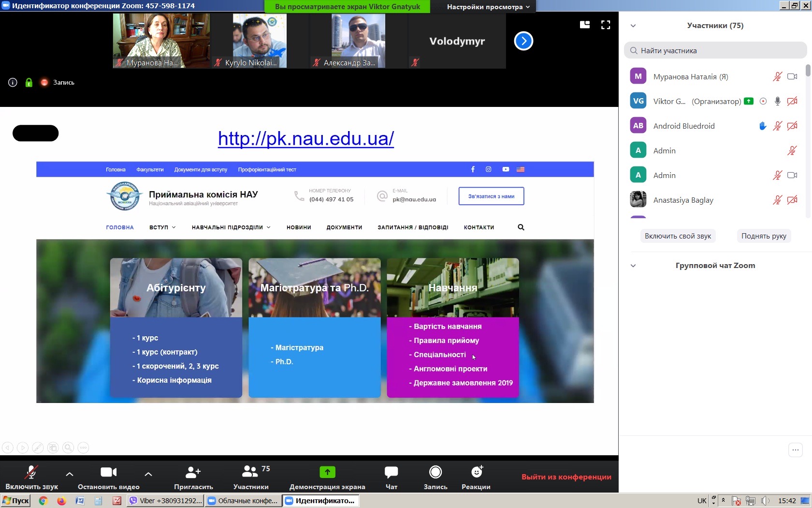
Task: Open the Invite participants icon
Action: [193, 472]
